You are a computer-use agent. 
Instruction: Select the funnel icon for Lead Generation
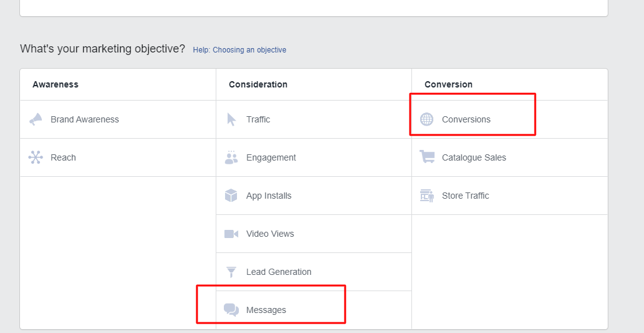coord(231,272)
